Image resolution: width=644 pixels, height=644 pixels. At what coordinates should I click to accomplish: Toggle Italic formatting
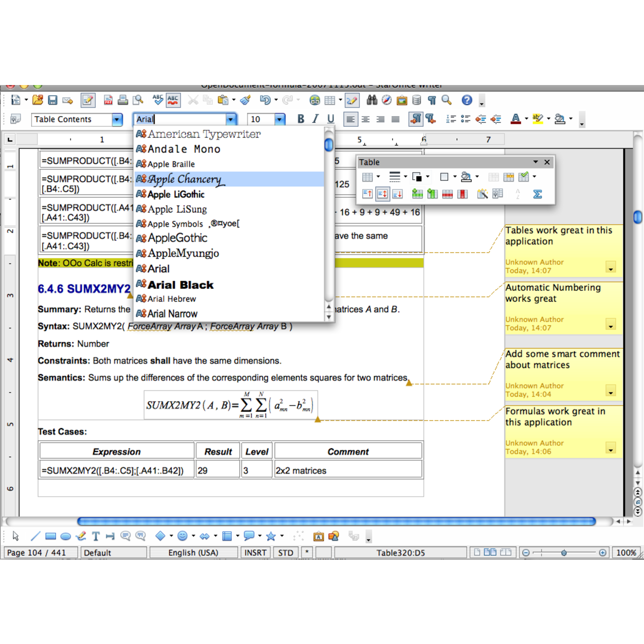[x=315, y=119]
